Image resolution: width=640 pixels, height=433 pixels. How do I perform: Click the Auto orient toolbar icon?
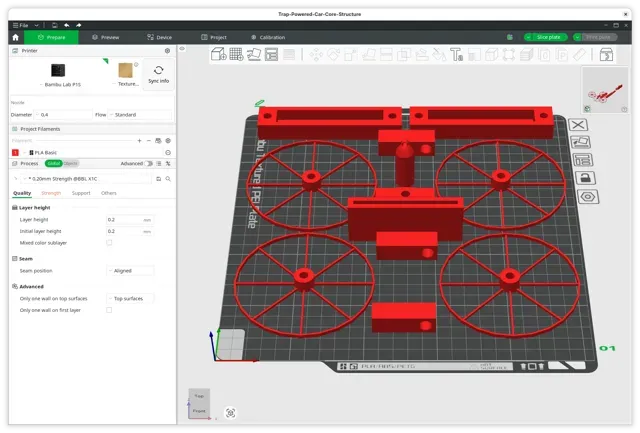254,54
